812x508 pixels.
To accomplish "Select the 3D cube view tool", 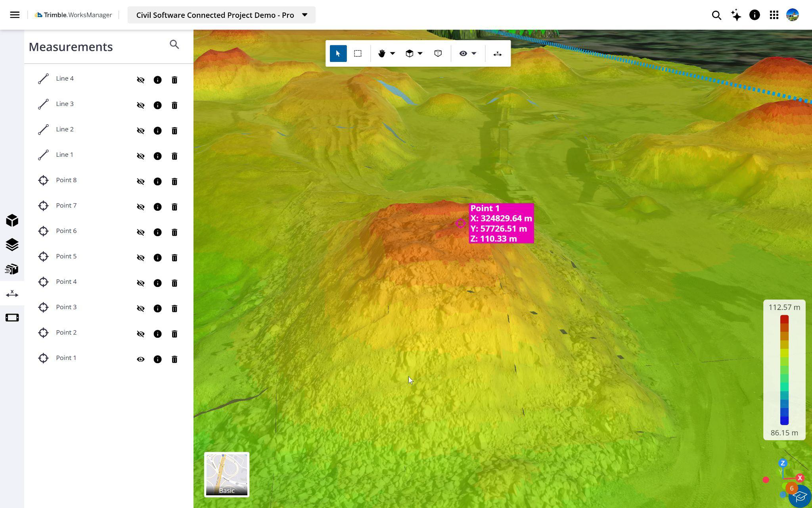I will pyautogui.click(x=410, y=53).
